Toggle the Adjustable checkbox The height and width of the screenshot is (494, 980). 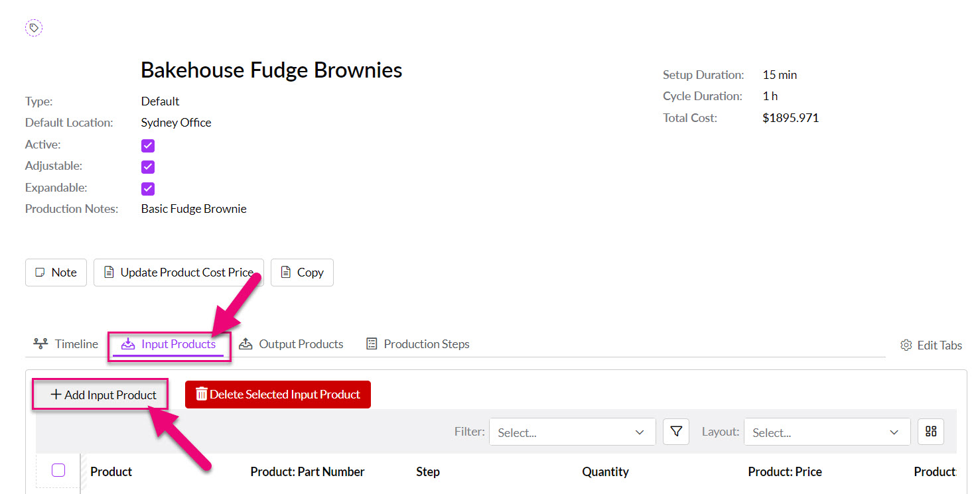148,166
